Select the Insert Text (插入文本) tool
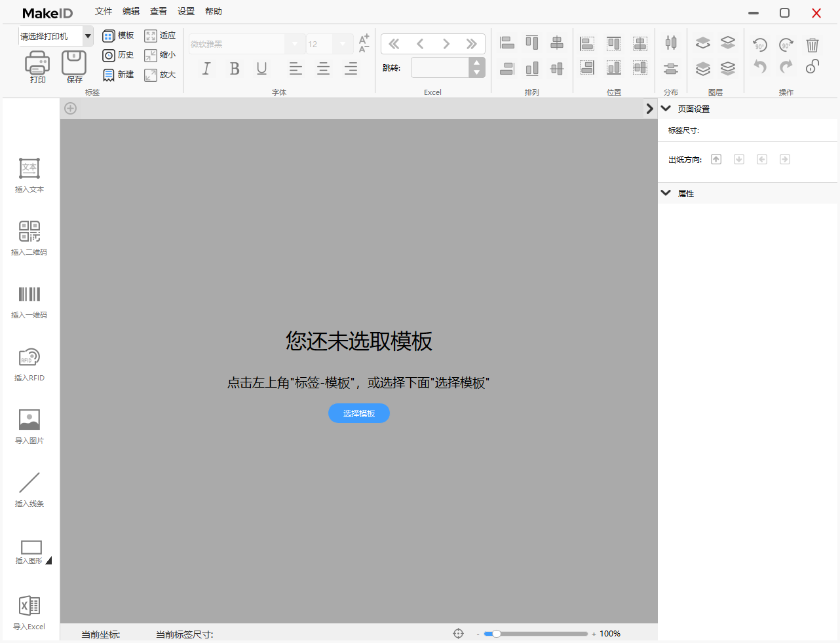 click(29, 169)
